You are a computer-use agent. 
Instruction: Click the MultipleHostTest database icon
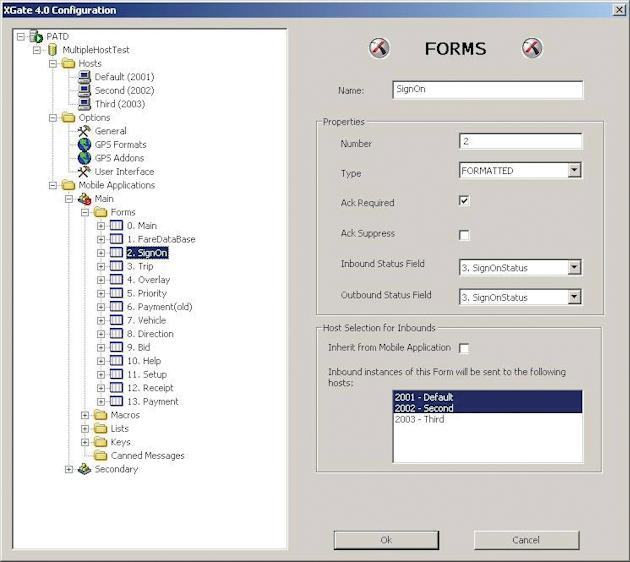(x=52, y=49)
